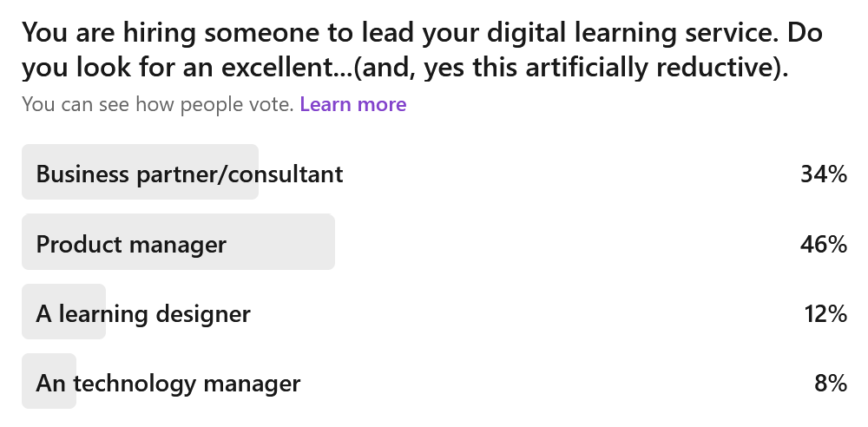
Task: Click the 'An technology manager' label text
Action: (168, 384)
